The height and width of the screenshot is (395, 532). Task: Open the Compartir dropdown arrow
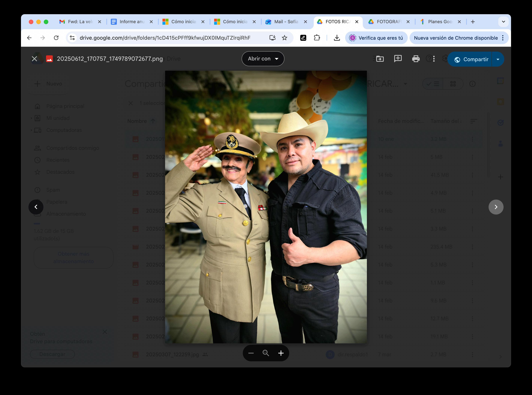[498, 59]
